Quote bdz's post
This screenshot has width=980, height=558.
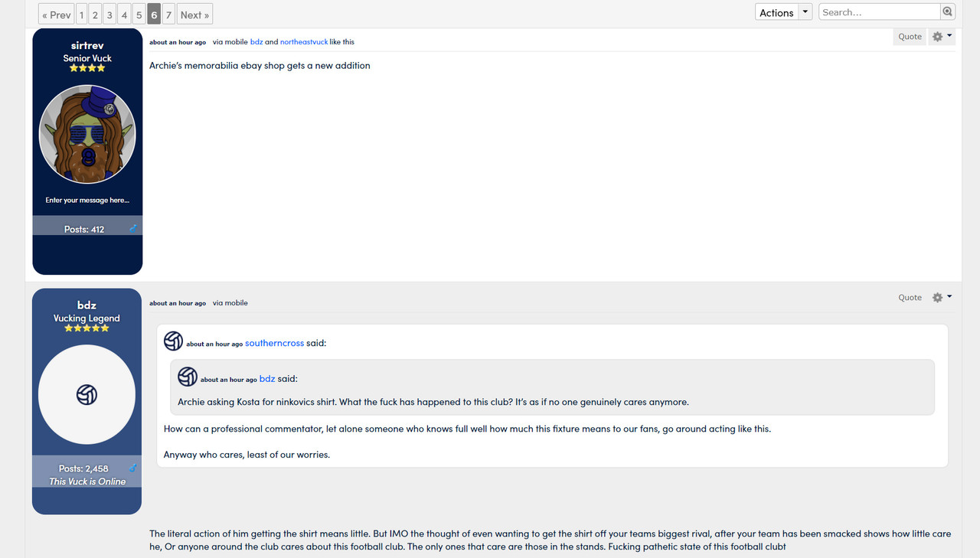pyautogui.click(x=910, y=297)
